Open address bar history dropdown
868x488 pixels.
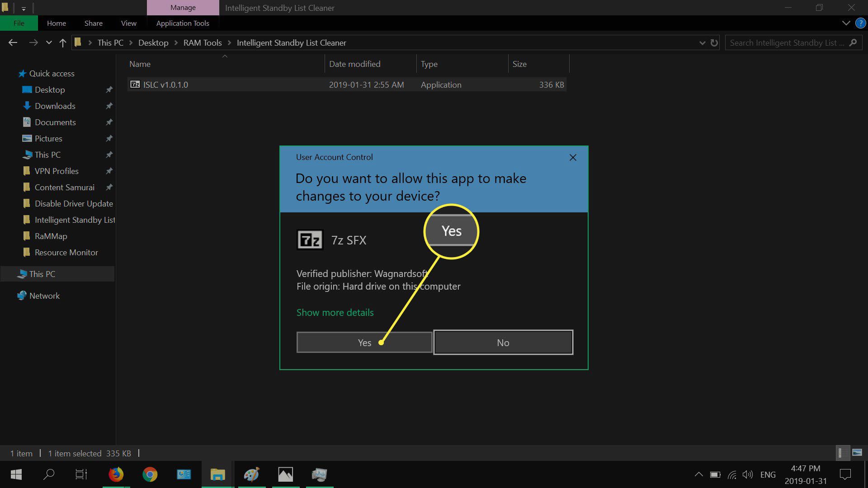[702, 43]
